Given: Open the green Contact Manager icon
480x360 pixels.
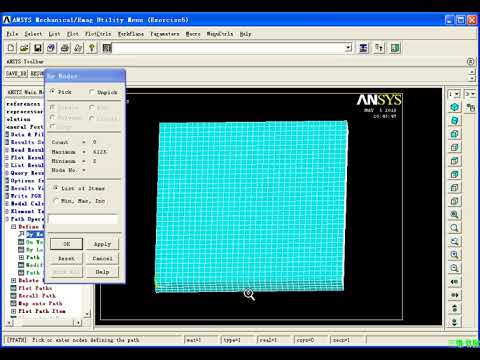Looking at the screenshot, I should [395, 48].
